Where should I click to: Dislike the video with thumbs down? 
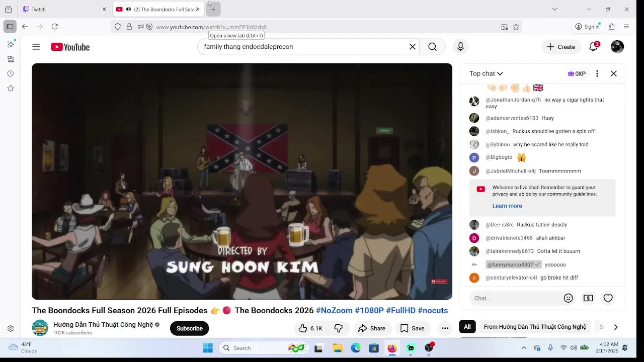click(x=339, y=328)
